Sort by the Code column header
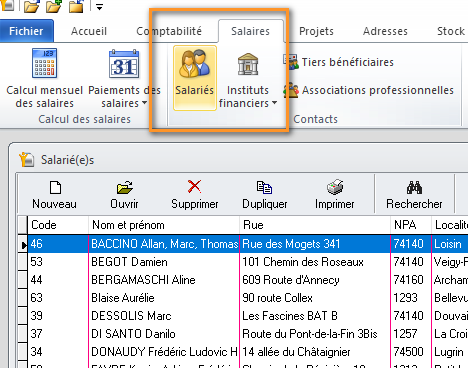This screenshot has width=468, height=368. point(58,225)
